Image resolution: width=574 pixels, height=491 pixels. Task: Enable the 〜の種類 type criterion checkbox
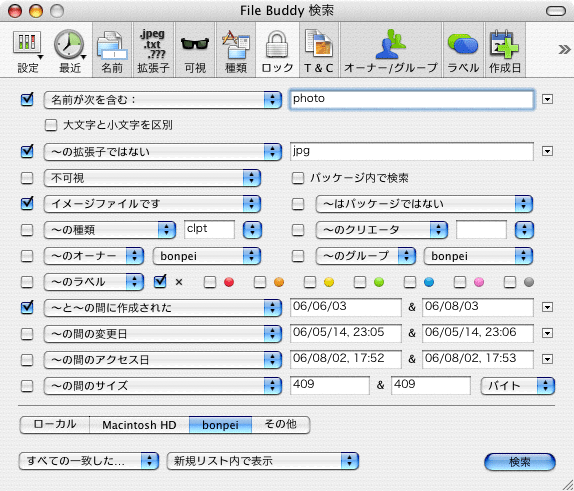27,230
